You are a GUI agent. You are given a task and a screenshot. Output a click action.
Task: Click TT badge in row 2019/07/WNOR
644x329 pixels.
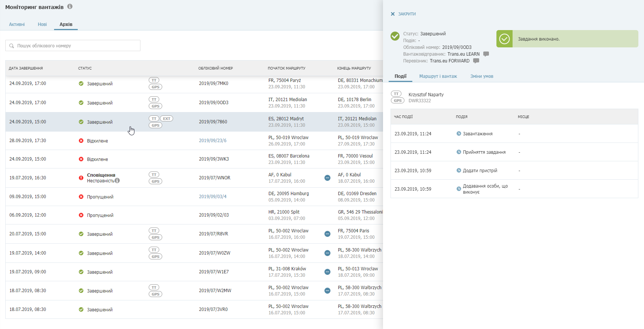tap(154, 174)
